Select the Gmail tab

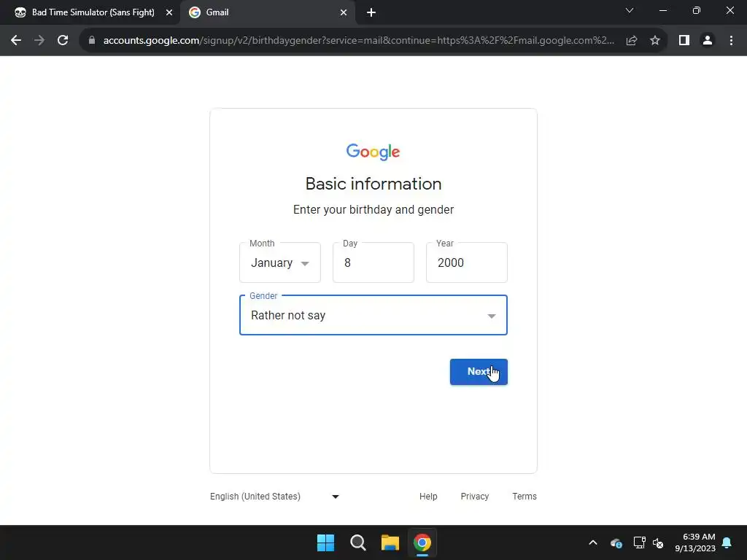click(268, 13)
